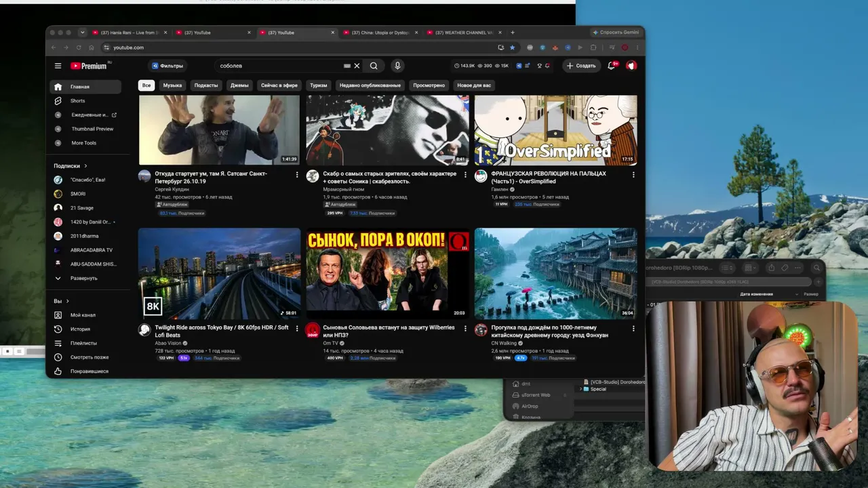
Task: Open the YouTube guide hamburger menu
Action: coord(58,66)
